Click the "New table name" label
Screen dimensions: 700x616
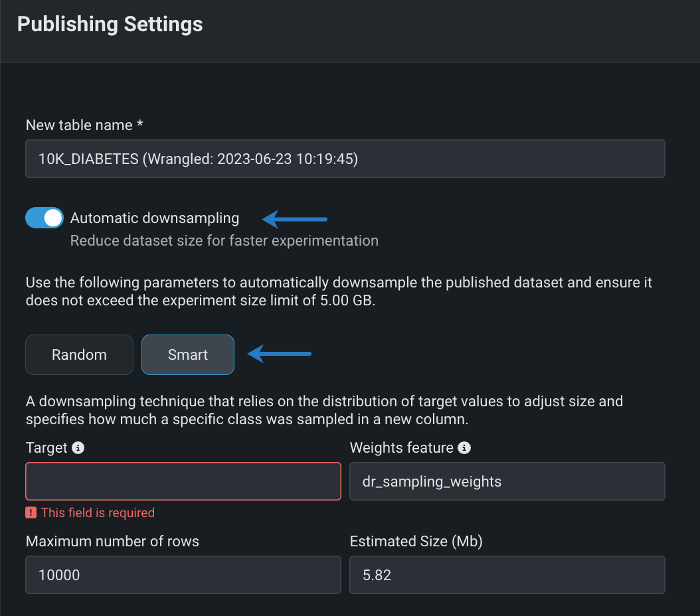point(80,125)
